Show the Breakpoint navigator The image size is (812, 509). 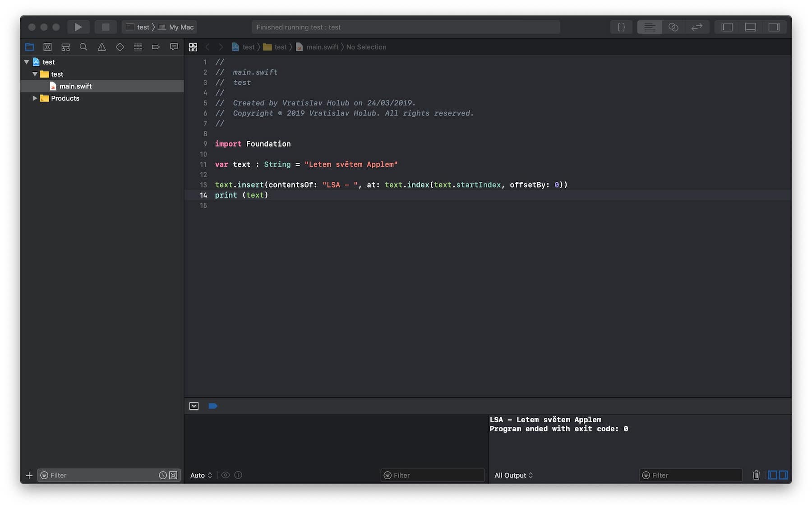click(156, 47)
